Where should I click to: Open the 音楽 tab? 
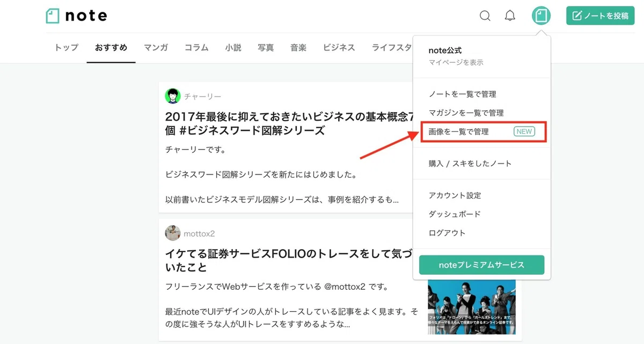pos(298,47)
